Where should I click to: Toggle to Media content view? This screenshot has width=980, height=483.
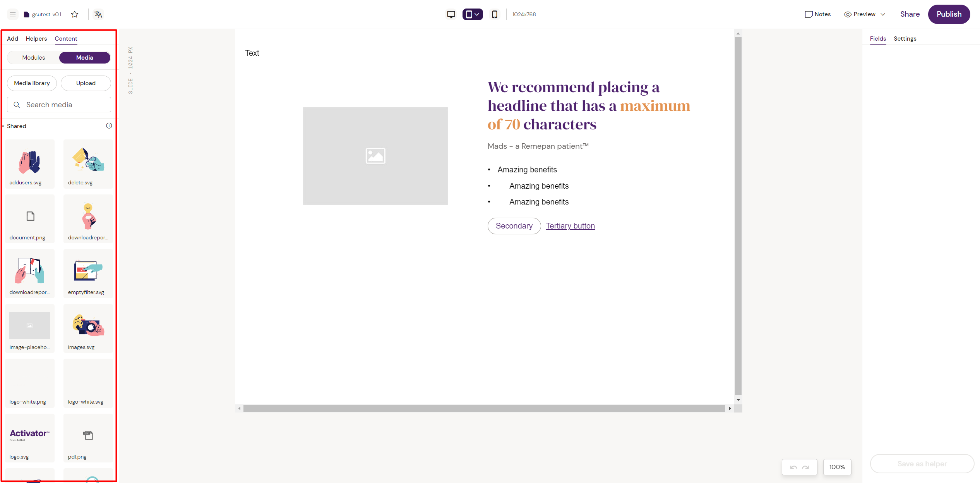(84, 58)
